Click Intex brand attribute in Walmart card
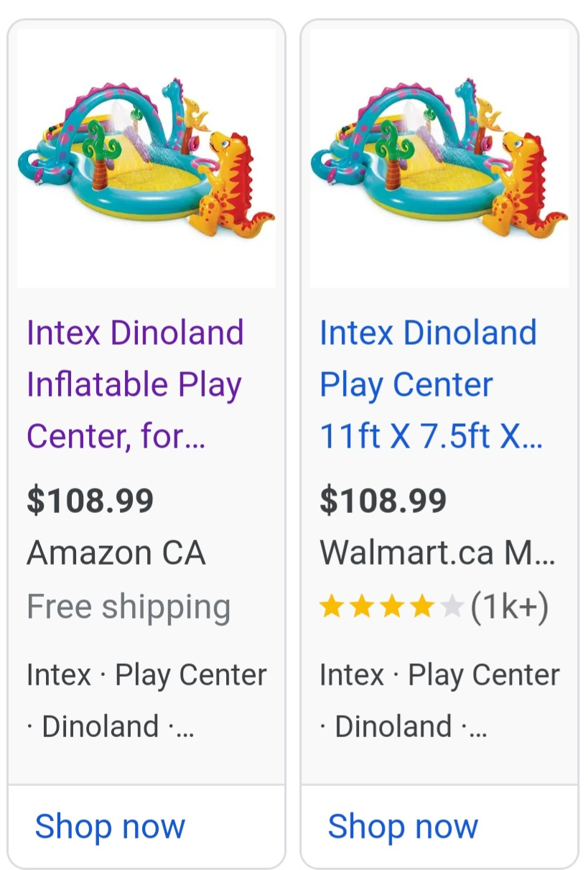This screenshot has height=870, width=588. click(x=352, y=675)
